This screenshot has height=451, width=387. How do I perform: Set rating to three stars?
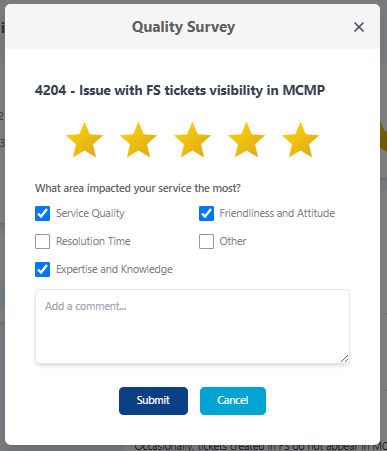[x=192, y=140]
